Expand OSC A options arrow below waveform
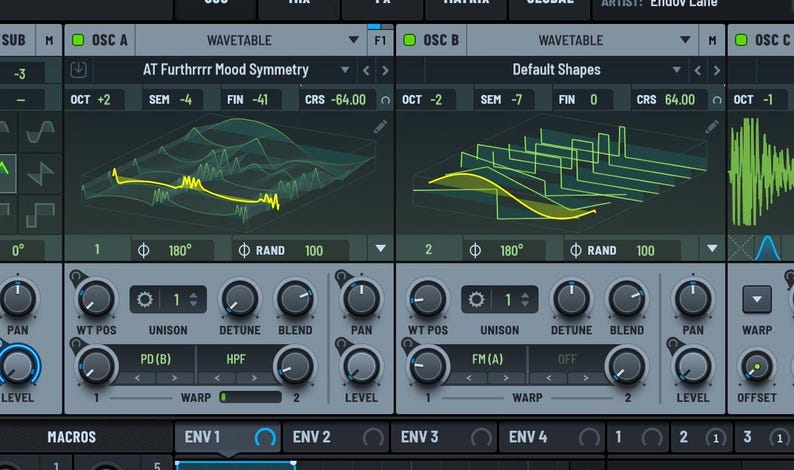794x470 pixels. tap(381, 249)
